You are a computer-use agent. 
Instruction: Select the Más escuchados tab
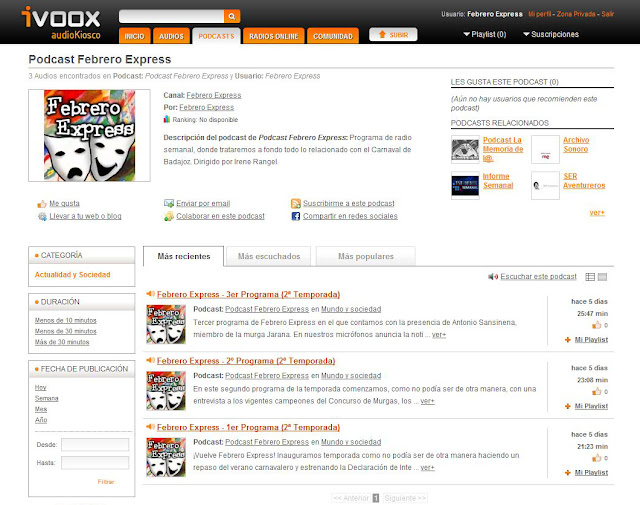[269, 256]
